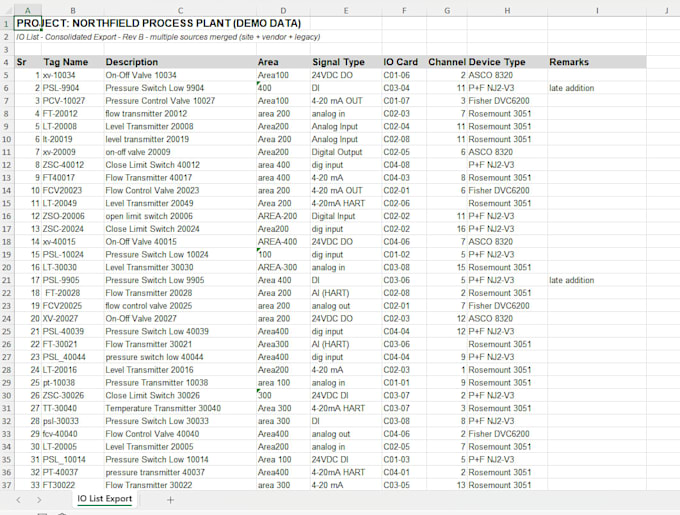
Task: Select the tag cell ZSC-20024
Action: [x=73, y=229]
